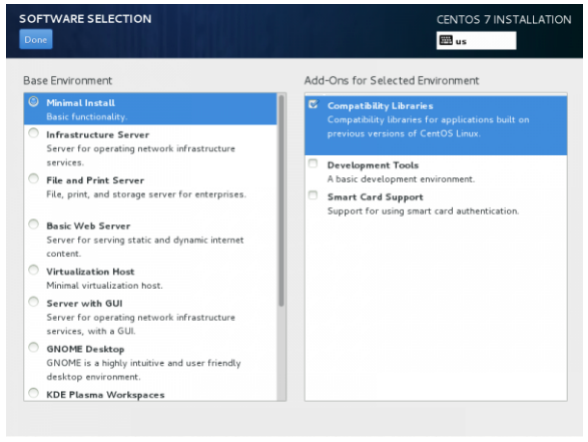Screen dimensions: 588x442
Task: Click the Base Environment list scrollbar
Action: pos(281,201)
